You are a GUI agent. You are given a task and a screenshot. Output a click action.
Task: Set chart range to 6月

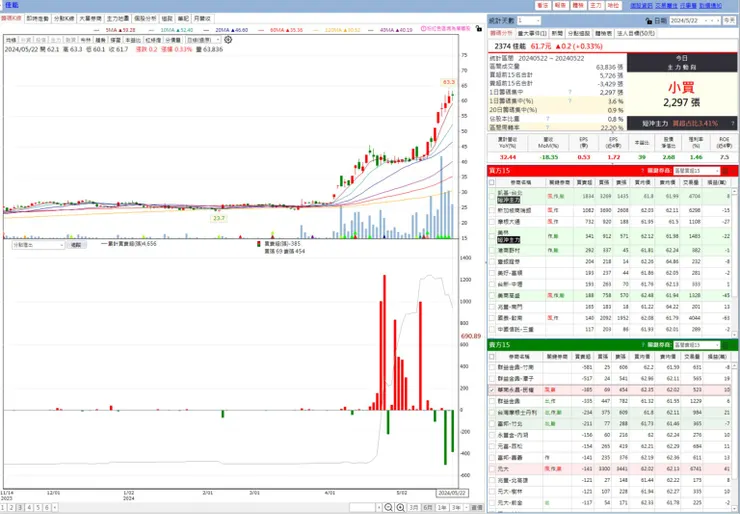428,507
